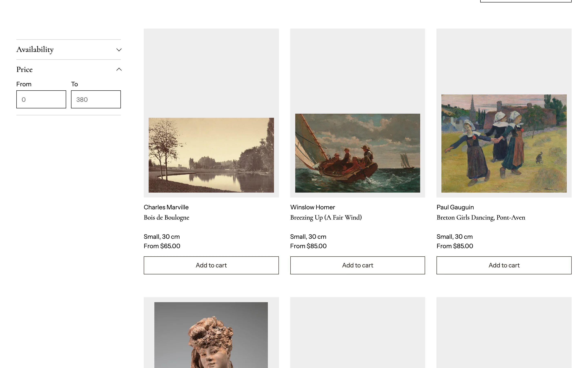Add Breezing Up (A Fair Wind) to cart
Screen dimensions: 588x368
coord(357,265)
